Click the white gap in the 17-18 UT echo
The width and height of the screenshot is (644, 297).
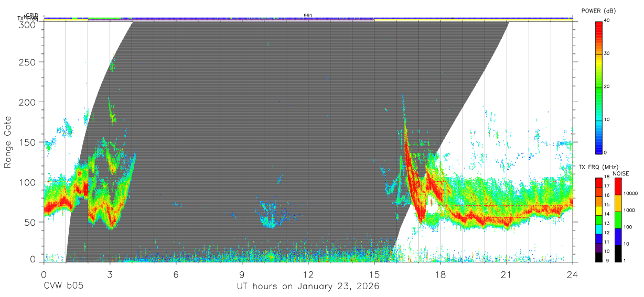pos(432,205)
